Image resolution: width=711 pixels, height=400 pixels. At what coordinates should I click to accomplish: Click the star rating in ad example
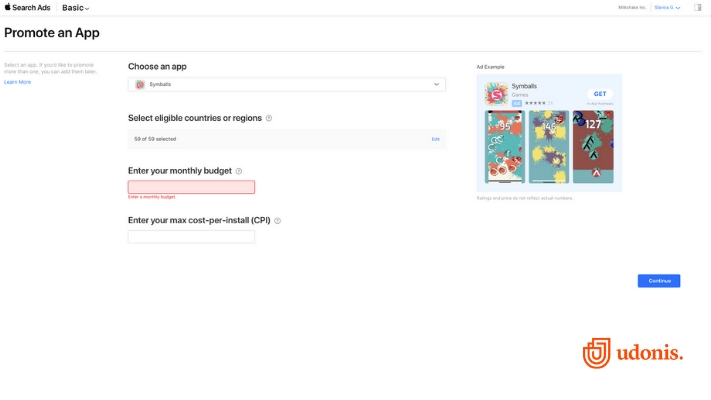535,103
